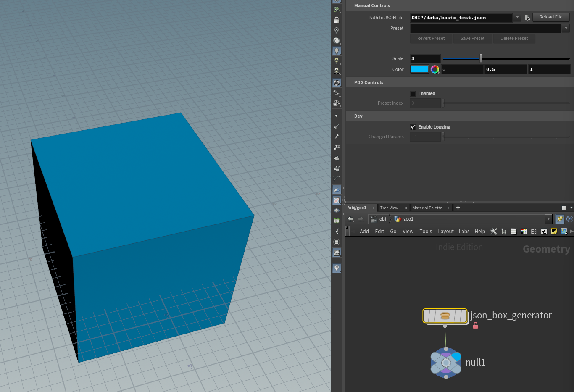574x392 pixels.
Task: Switch to the Tree View tab
Action: [x=389, y=208]
